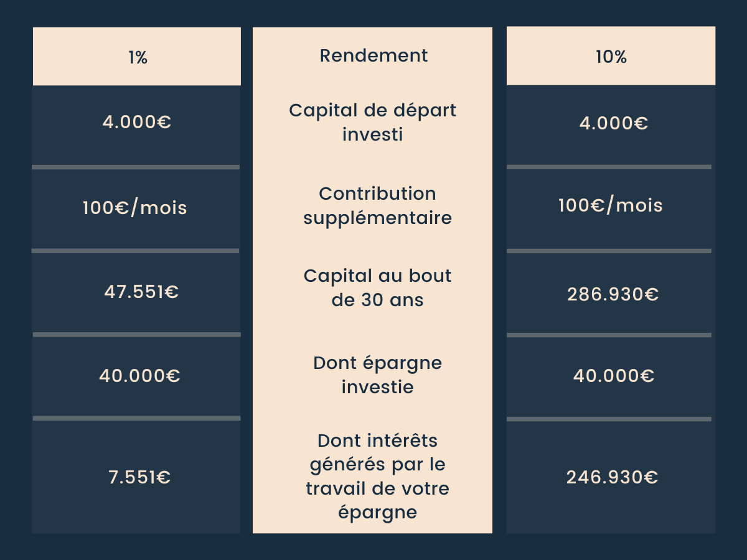Click the 47.551€ value
The width and height of the screenshot is (747, 560).
[141, 292]
